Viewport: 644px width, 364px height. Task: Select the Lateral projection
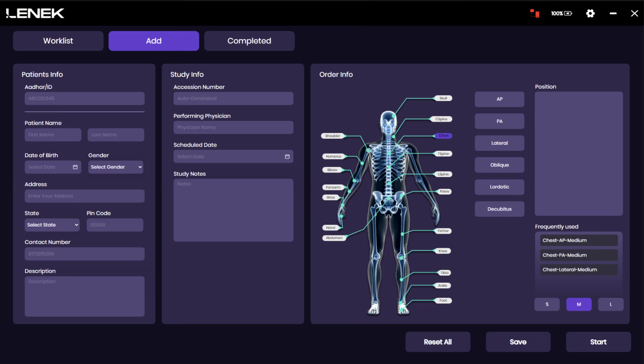(500, 143)
